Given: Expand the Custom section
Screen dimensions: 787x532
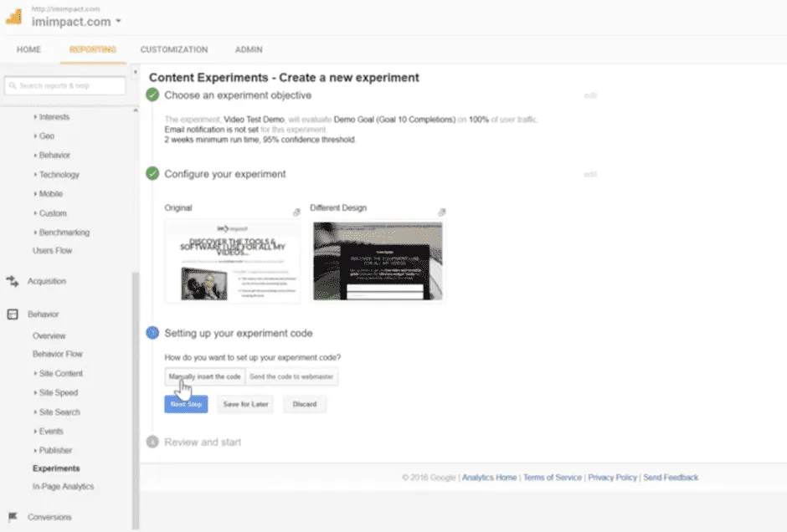Looking at the screenshot, I should pos(50,213).
